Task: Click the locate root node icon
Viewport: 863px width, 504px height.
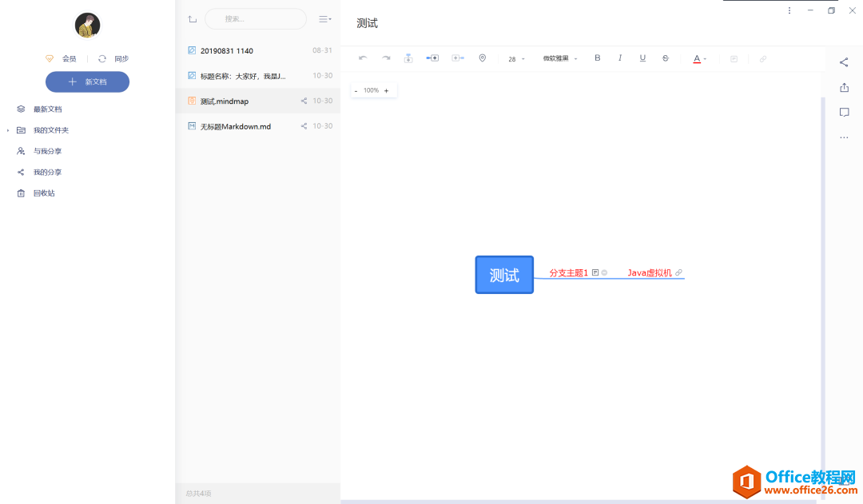Action: coord(482,58)
